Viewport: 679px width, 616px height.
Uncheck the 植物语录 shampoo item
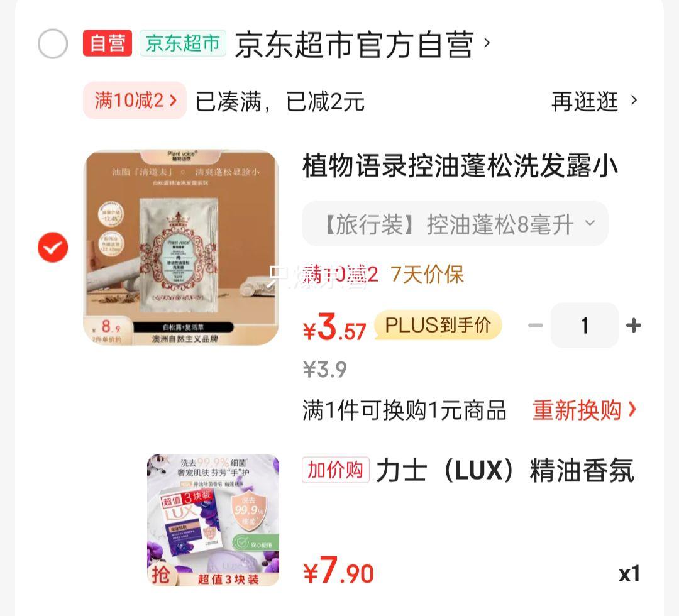tap(53, 247)
